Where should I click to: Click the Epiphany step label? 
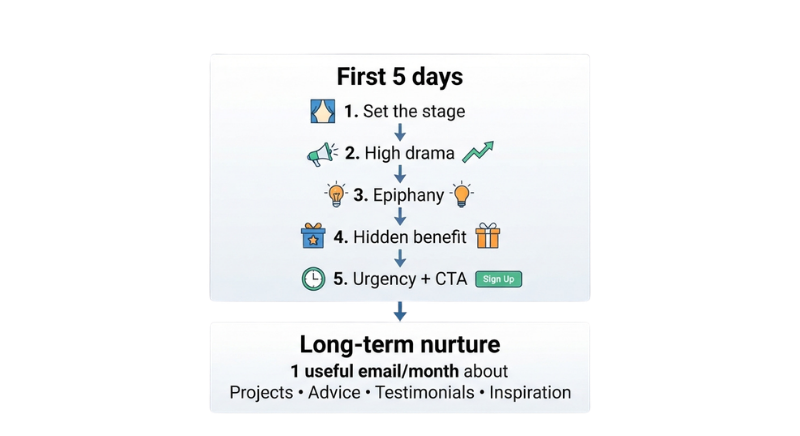[398, 195]
